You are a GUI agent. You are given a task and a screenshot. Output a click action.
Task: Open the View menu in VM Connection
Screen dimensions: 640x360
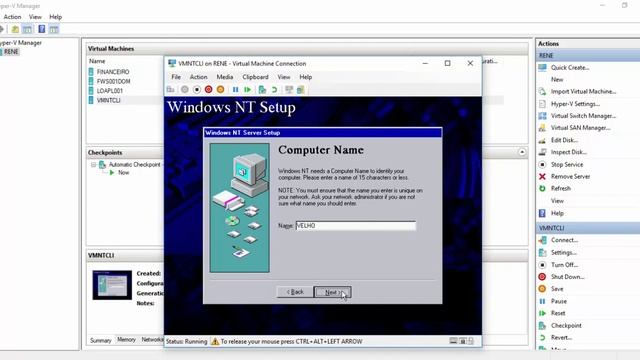coord(284,77)
